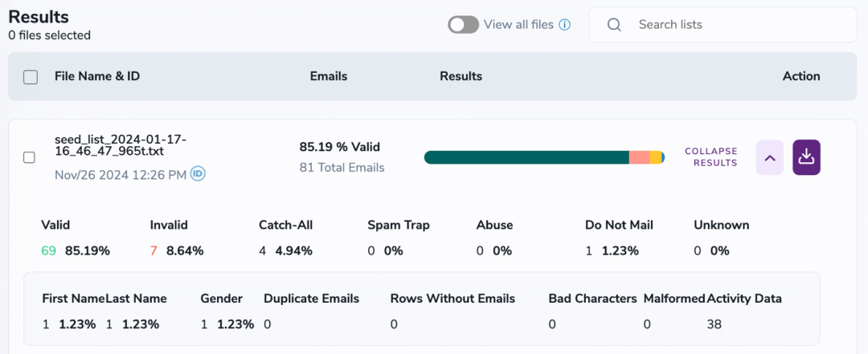Click the Emails column header

point(329,76)
